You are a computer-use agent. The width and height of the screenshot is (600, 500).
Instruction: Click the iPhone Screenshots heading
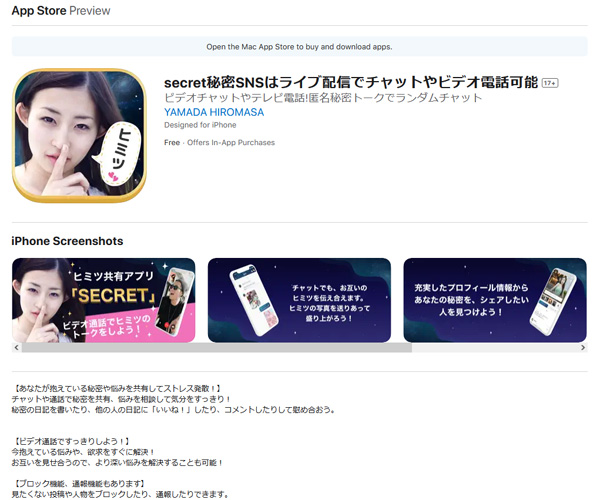pos(67,241)
